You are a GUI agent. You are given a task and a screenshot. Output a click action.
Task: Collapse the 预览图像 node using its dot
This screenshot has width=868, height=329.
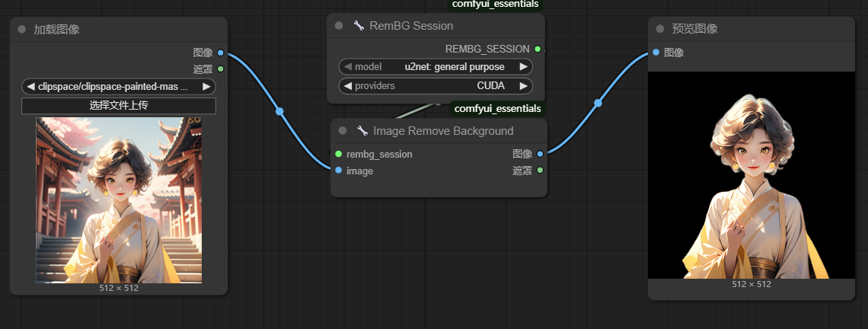[660, 29]
